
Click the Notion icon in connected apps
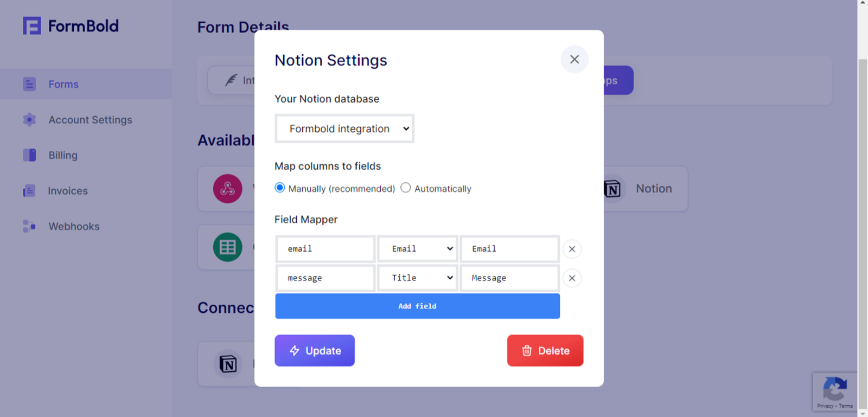pyautogui.click(x=228, y=364)
